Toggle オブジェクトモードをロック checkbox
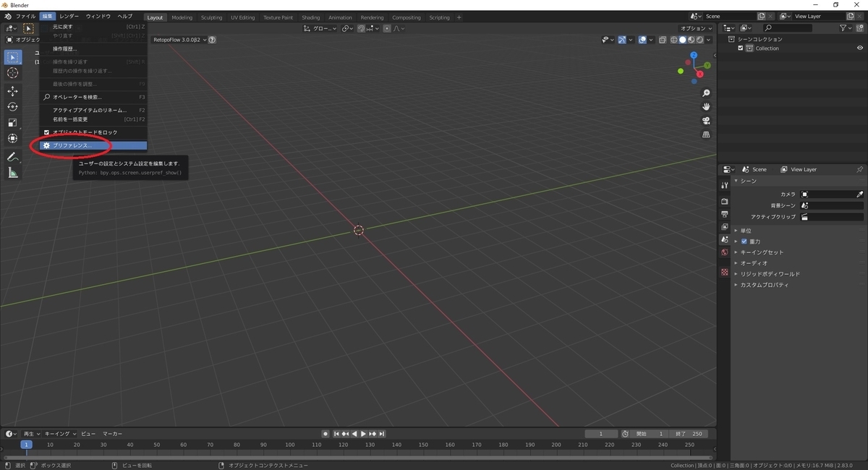 click(47, 132)
